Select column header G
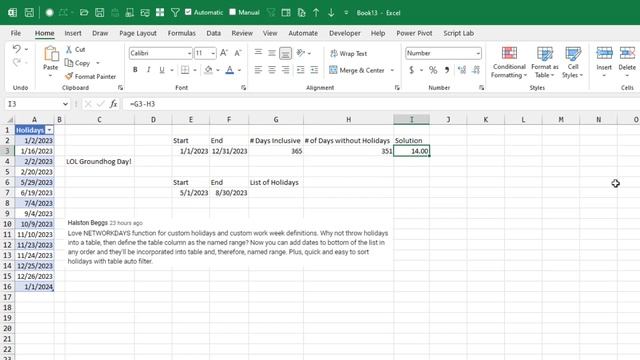This screenshot has height=360, width=640. coord(276,120)
